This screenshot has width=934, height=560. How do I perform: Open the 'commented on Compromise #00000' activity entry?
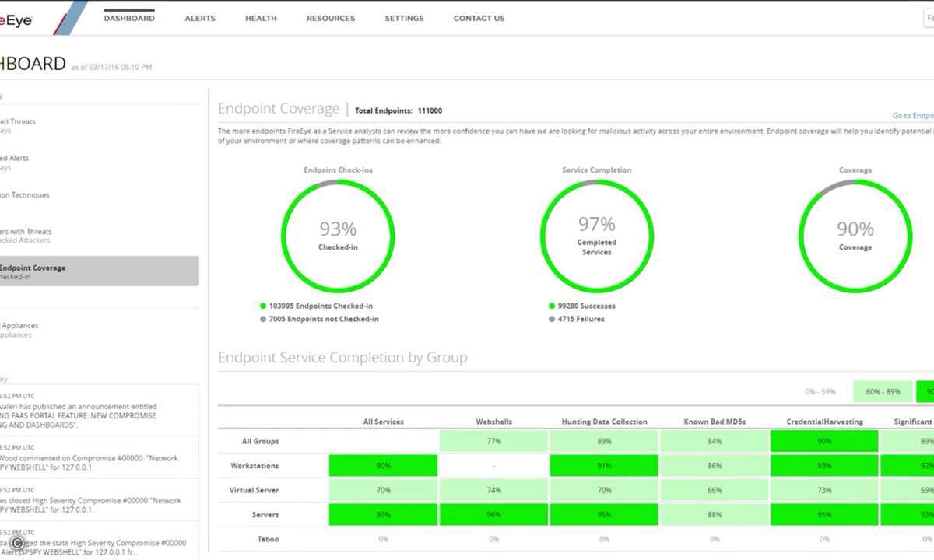[100, 457]
